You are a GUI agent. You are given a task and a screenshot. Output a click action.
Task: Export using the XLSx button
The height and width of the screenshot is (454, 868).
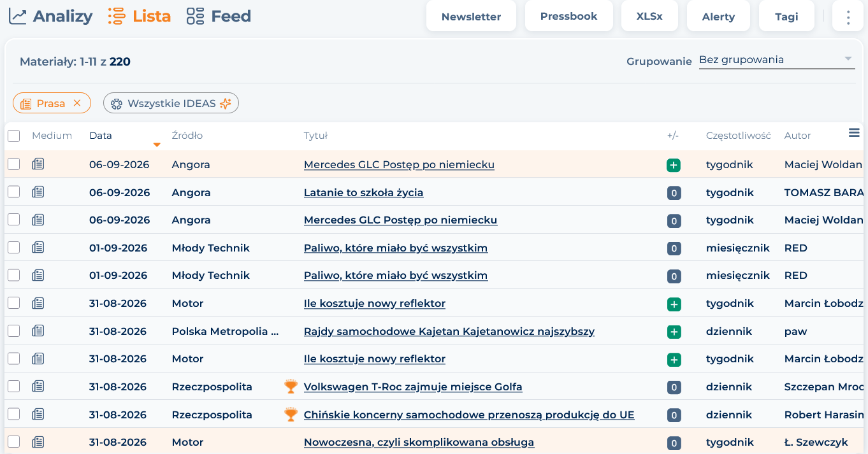tap(649, 17)
